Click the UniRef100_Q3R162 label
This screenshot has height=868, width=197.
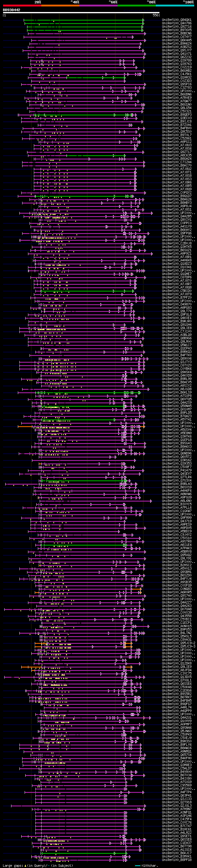[177, 460]
